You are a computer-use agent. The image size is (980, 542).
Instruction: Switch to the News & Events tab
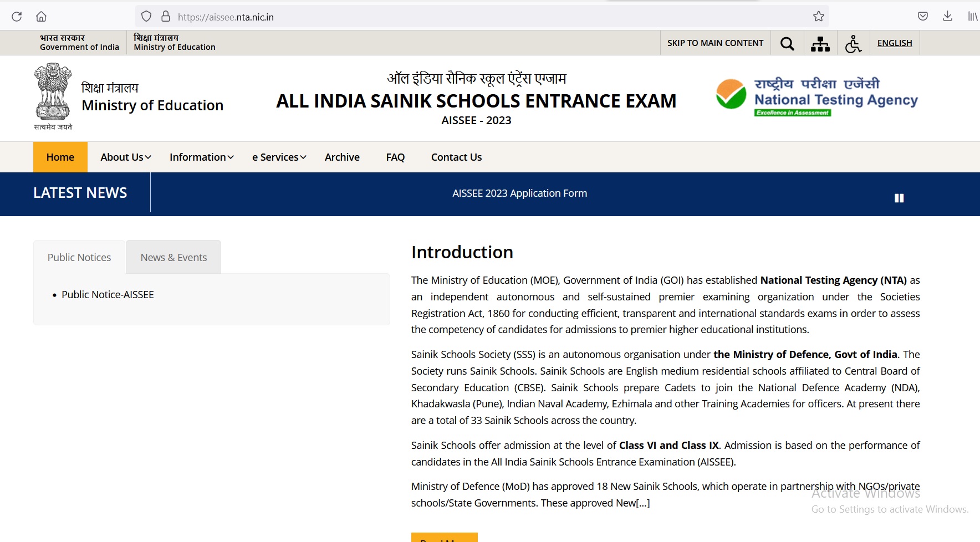click(x=173, y=257)
